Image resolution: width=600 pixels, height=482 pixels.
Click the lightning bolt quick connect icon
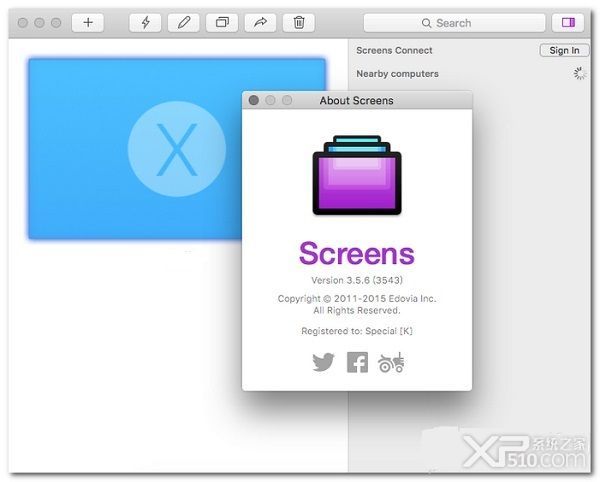(145, 23)
